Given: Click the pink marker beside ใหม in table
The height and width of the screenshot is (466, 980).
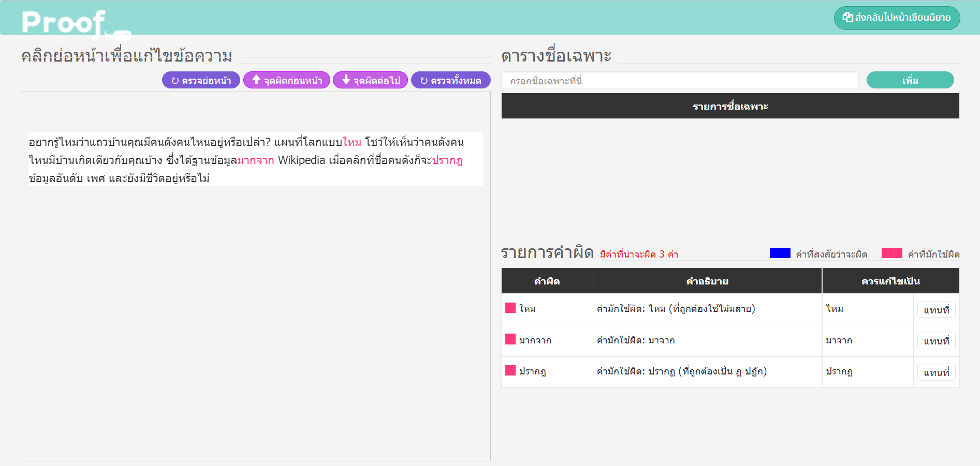Looking at the screenshot, I should click(x=510, y=308).
